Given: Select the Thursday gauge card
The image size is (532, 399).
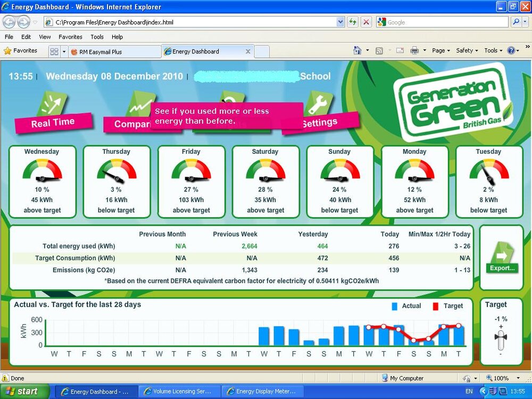Looking at the screenshot, I should click(x=117, y=181).
